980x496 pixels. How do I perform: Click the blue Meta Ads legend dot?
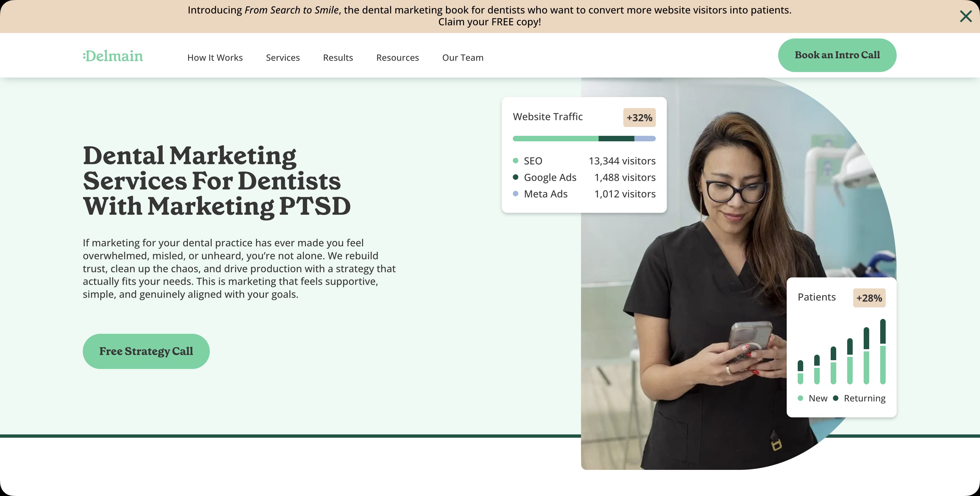[516, 194]
